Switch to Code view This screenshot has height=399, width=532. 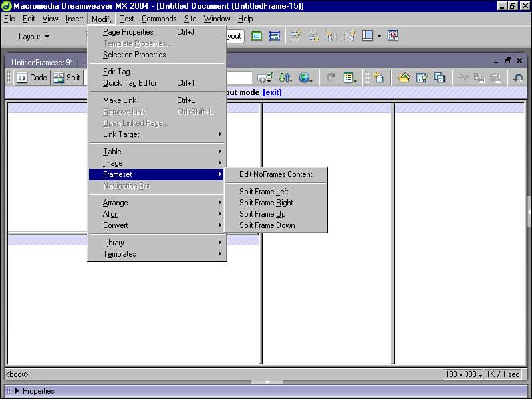pyautogui.click(x=32, y=78)
